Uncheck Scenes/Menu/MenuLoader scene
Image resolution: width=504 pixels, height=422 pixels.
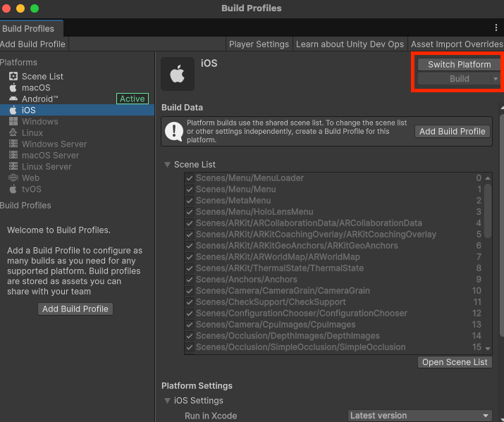coord(190,178)
